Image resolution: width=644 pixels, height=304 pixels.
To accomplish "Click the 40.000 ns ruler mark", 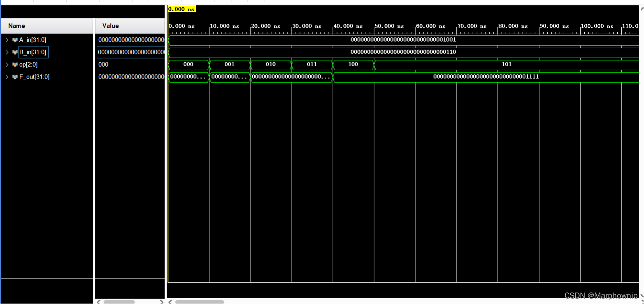I will [348, 26].
